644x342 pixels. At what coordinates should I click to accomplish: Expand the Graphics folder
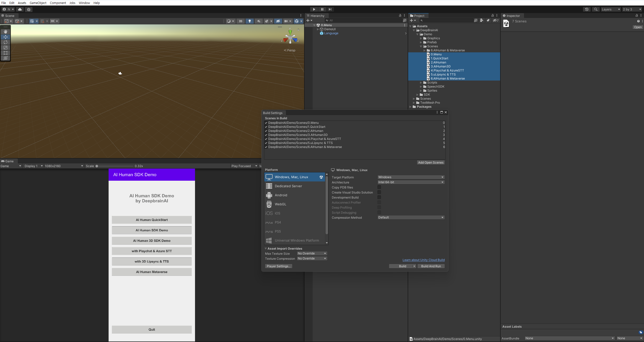421,38
